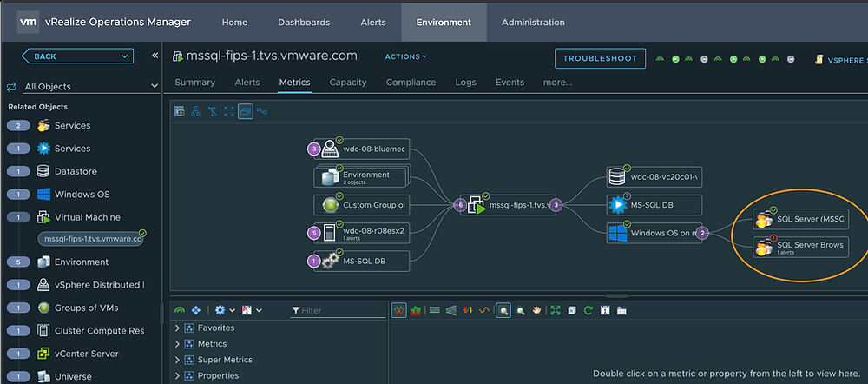Screen dimensions: 868x384
Task: Click the red-orange anomaly arrows icon in chart toolbar
Action: click(x=468, y=310)
